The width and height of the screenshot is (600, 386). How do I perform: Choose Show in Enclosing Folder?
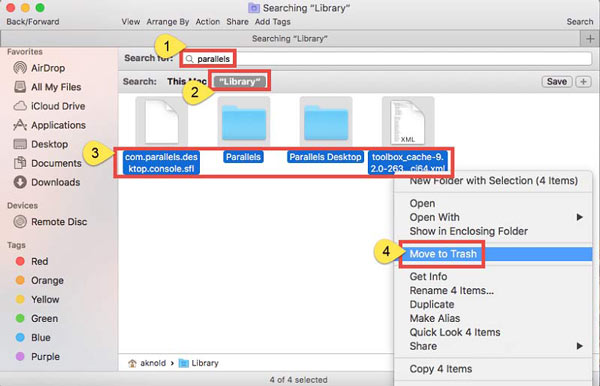(x=494, y=231)
